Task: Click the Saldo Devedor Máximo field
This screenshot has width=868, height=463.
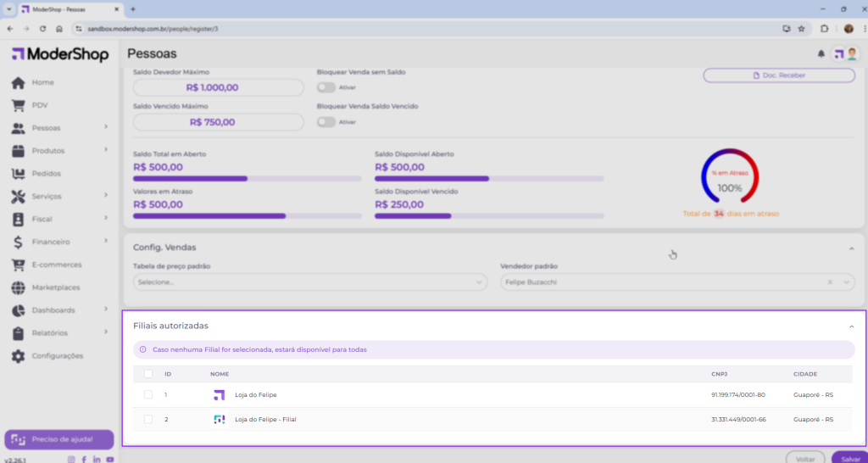Action: [218, 87]
